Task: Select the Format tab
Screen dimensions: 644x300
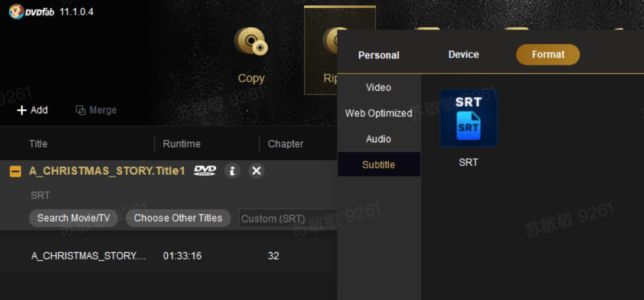Action: 548,54
